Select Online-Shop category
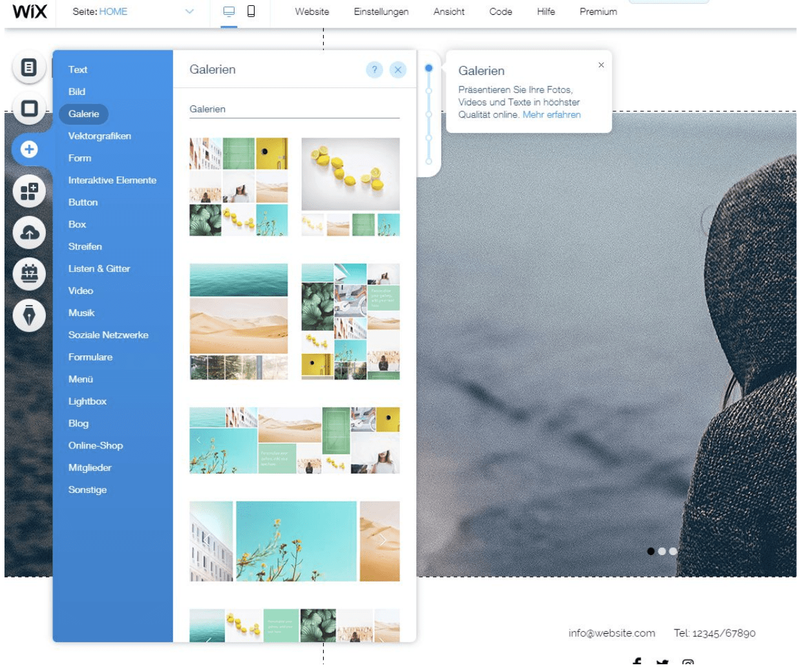This screenshot has width=809, height=672. (x=96, y=445)
